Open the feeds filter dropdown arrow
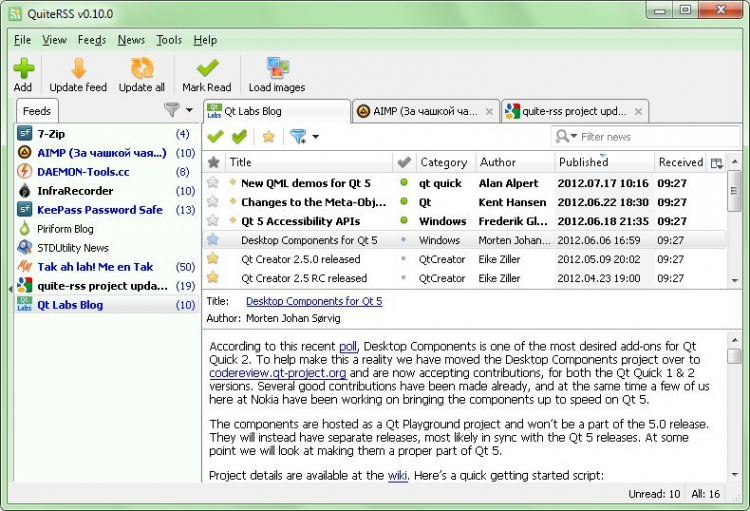Viewport: 750px width, 511px height. click(189, 110)
